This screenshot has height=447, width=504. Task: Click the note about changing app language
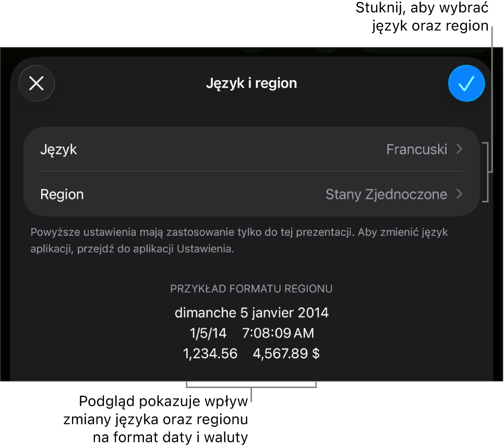point(239,240)
